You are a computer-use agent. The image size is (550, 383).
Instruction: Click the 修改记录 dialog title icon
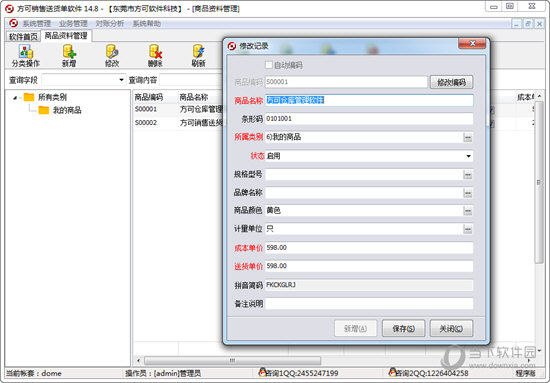[232, 46]
